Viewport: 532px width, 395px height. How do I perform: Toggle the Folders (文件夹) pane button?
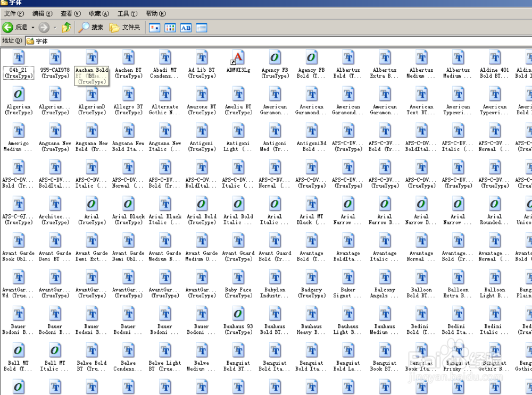pos(125,27)
